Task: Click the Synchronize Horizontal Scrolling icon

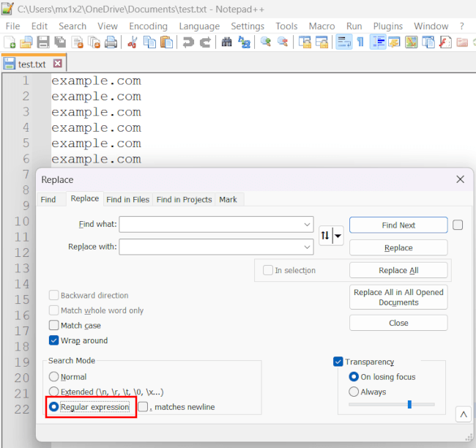Action: [321, 42]
